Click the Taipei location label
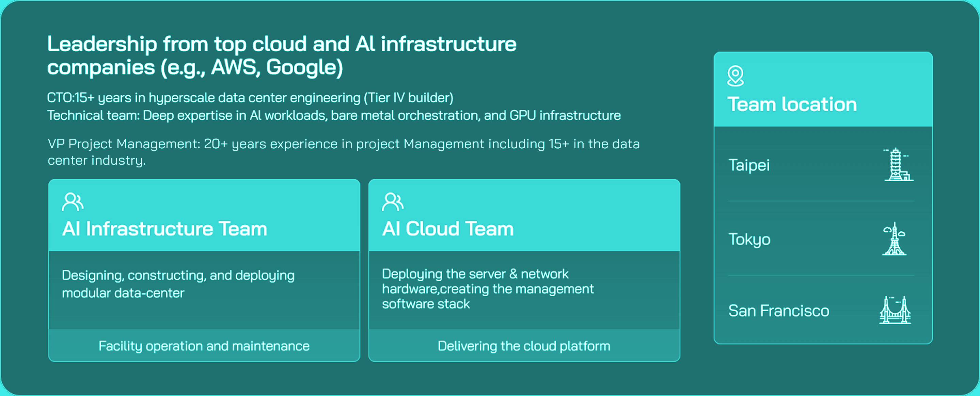This screenshot has height=396, width=980. pos(749,165)
